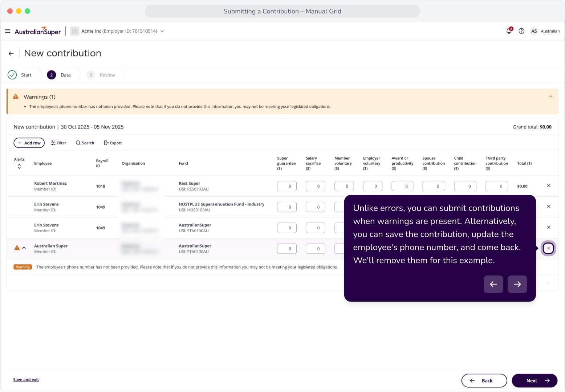565x392 pixels.
Task: Click the AS user avatar
Action: 534,31
